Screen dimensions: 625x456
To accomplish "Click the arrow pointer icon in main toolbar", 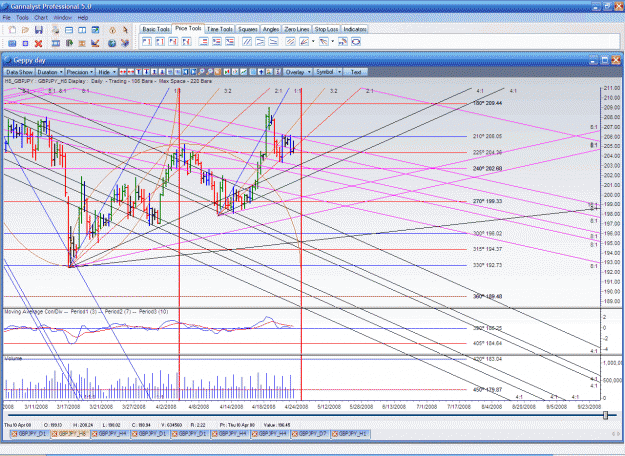I will click(125, 30).
